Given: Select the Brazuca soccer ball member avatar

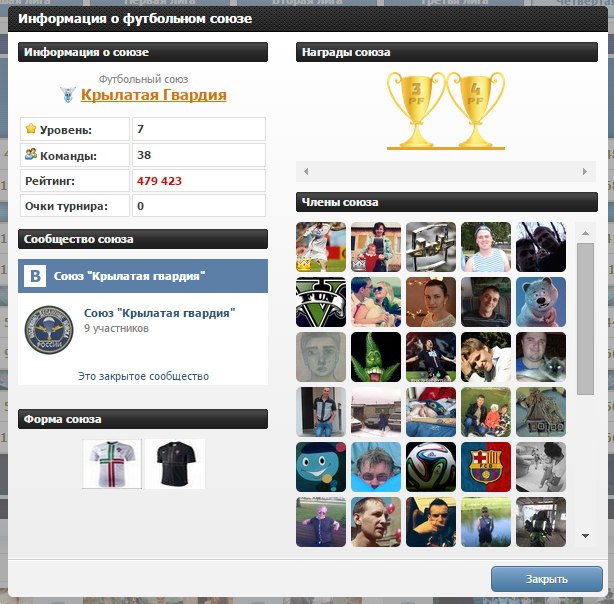Looking at the screenshot, I should [431, 467].
